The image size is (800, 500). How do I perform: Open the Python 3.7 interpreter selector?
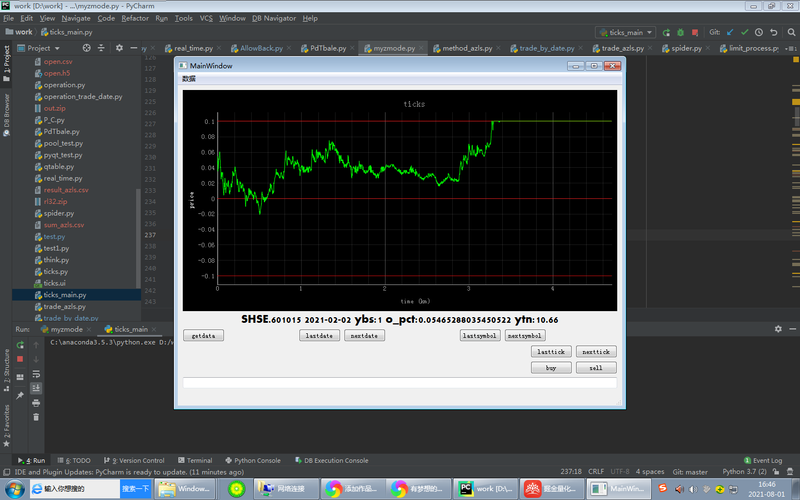[744, 472]
